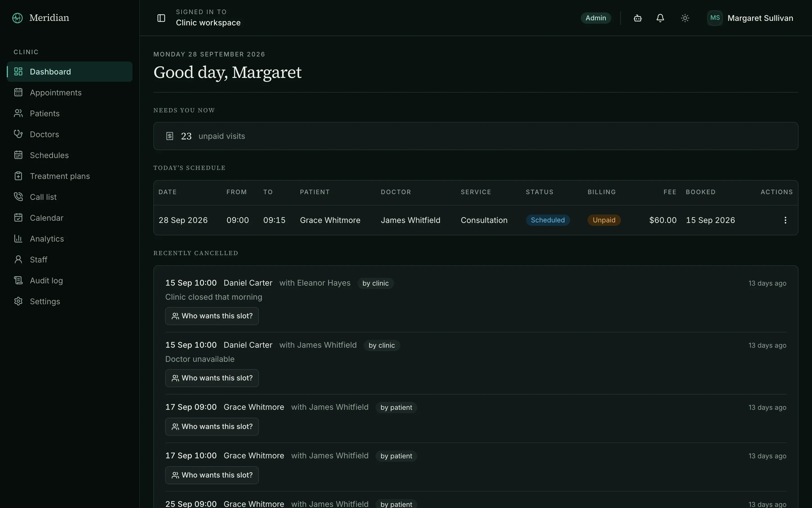Click James Whitfield in the schedule table

click(x=410, y=220)
